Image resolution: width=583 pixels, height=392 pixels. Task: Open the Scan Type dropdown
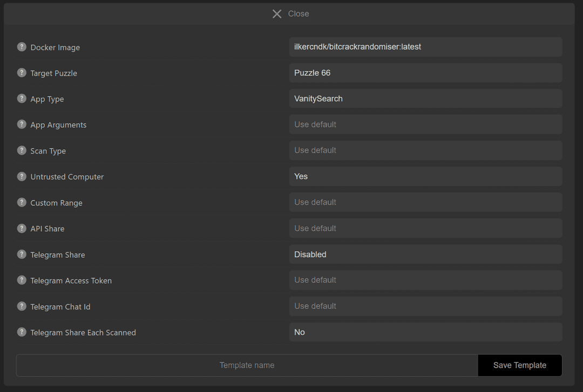click(425, 150)
